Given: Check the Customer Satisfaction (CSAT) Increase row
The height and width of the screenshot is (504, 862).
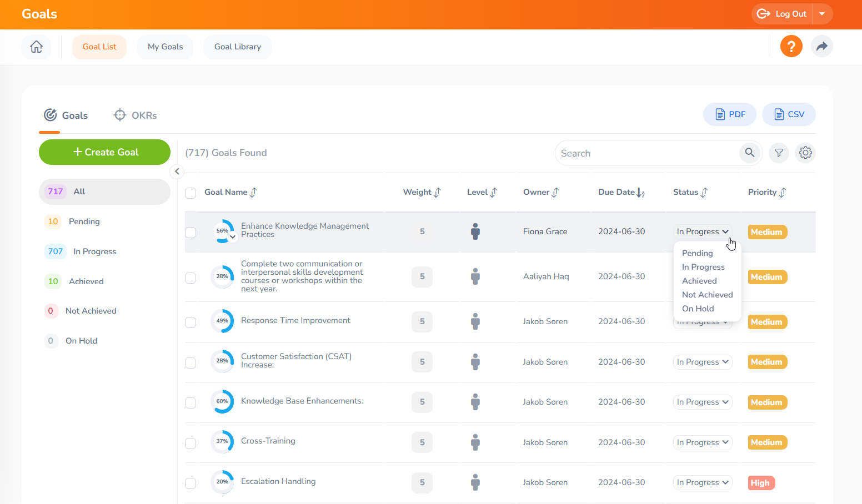Looking at the screenshot, I should tap(191, 363).
